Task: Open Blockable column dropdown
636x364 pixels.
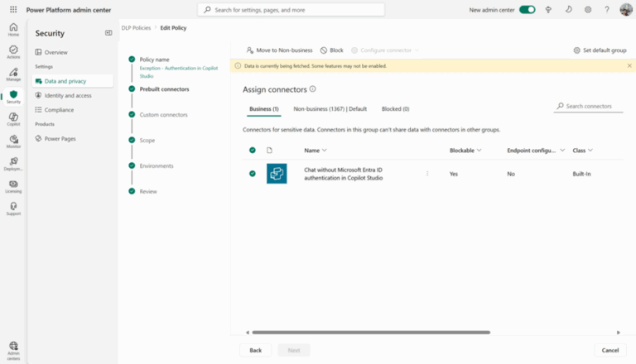Action: [x=465, y=151]
